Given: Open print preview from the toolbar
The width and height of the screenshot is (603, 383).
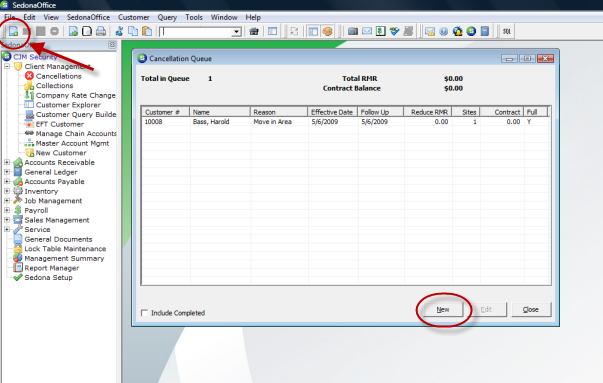Looking at the screenshot, I should point(87,31).
